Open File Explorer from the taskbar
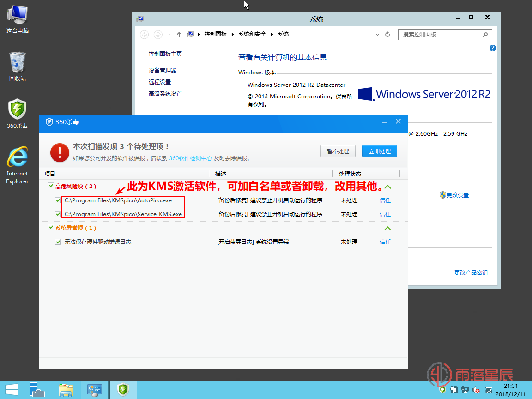The width and height of the screenshot is (532, 399). tap(66, 390)
